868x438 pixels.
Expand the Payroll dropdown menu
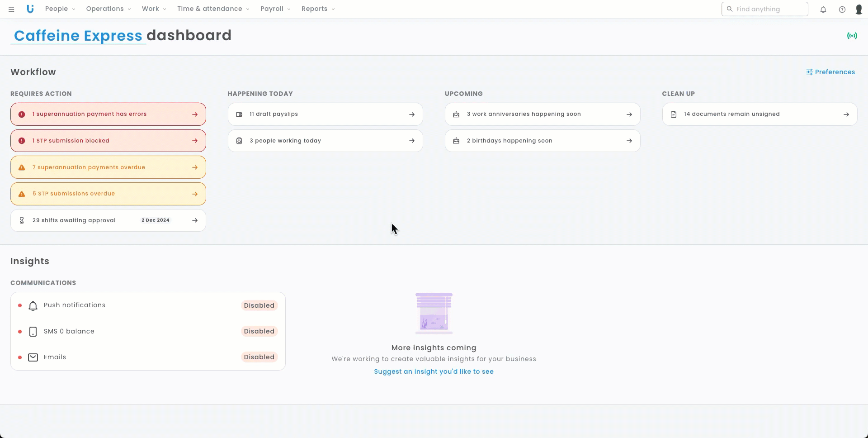tap(275, 9)
